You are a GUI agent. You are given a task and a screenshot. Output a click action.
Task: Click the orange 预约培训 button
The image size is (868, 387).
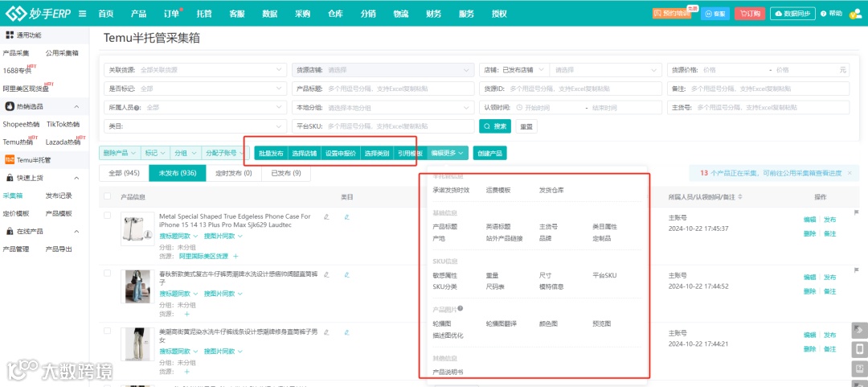pyautogui.click(x=671, y=14)
